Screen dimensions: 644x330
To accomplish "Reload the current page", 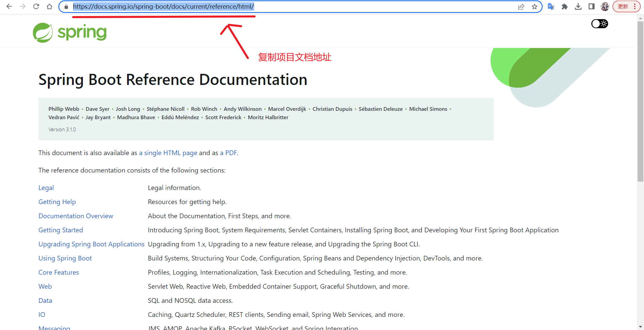I will (x=36, y=6).
